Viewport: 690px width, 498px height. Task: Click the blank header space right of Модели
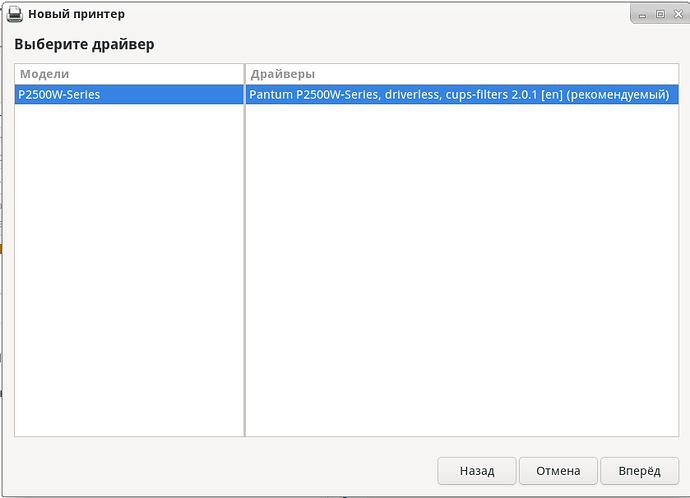tap(156, 74)
